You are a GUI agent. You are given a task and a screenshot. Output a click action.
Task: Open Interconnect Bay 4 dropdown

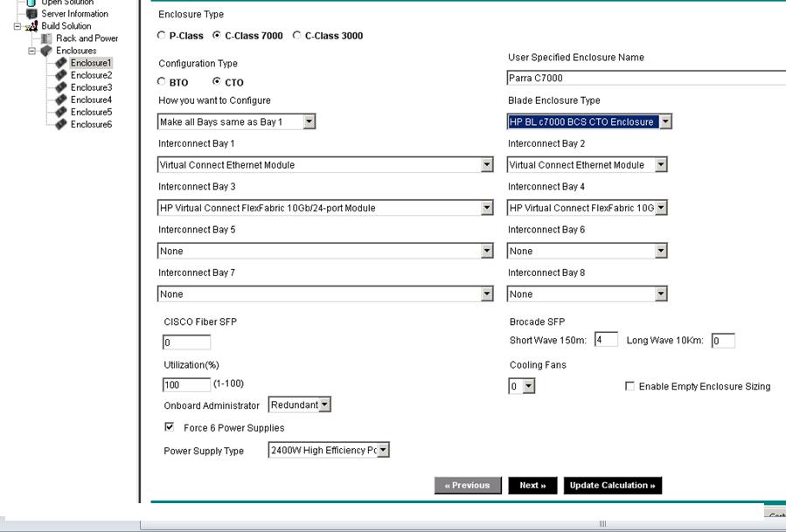(x=587, y=208)
